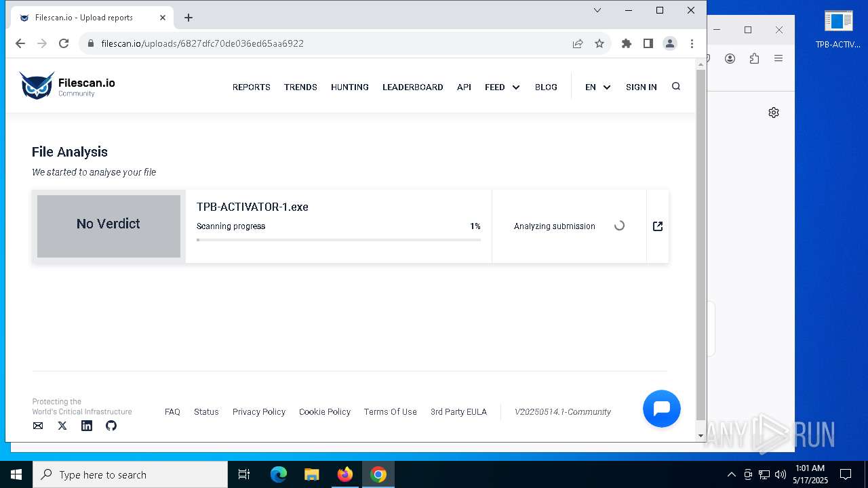Open Chrome extensions puzzle icon
The height and width of the screenshot is (488, 868).
pyautogui.click(x=627, y=43)
